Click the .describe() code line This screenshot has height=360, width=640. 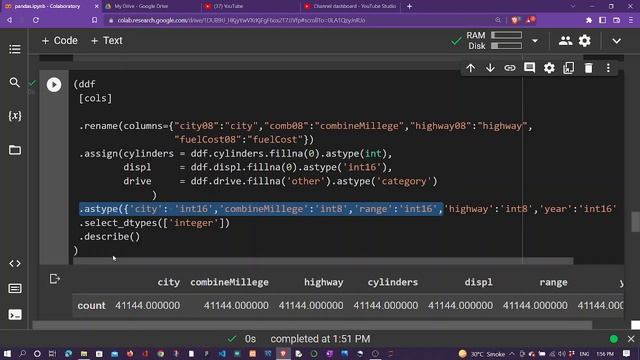(109, 237)
